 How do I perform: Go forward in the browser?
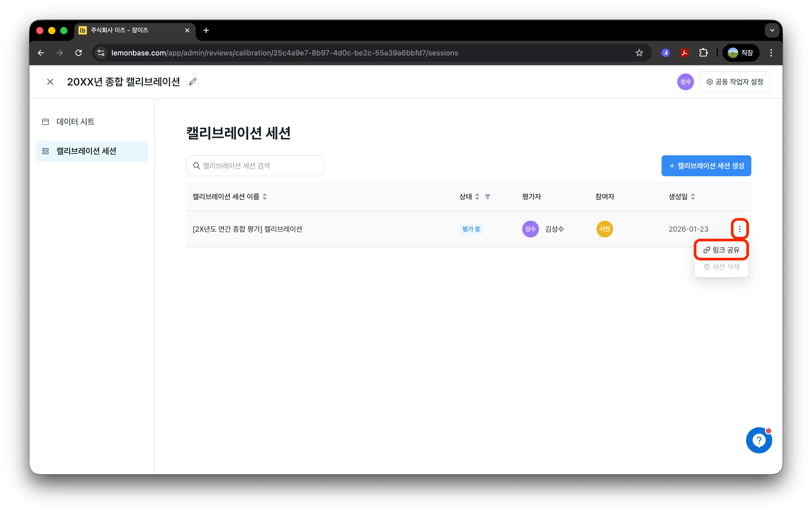coord(60,53)
